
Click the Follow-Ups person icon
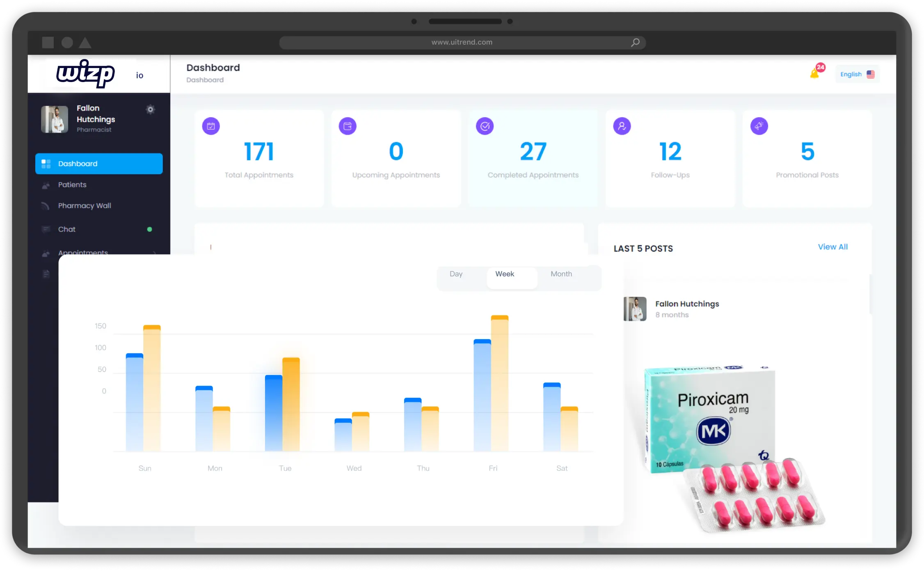pyautogui.click(x=622, y=126)
